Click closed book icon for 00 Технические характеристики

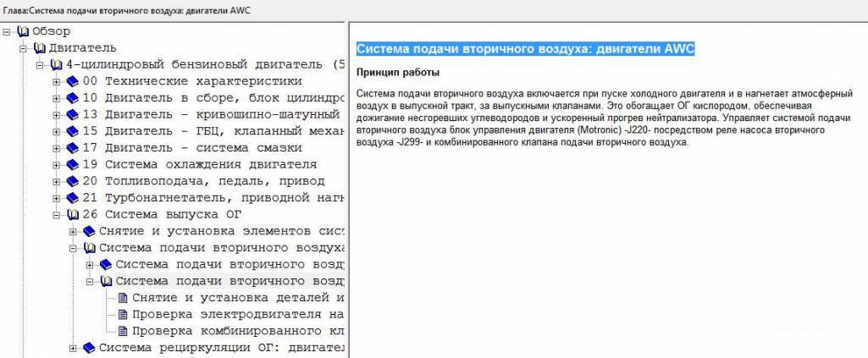(x=72, y=81)
